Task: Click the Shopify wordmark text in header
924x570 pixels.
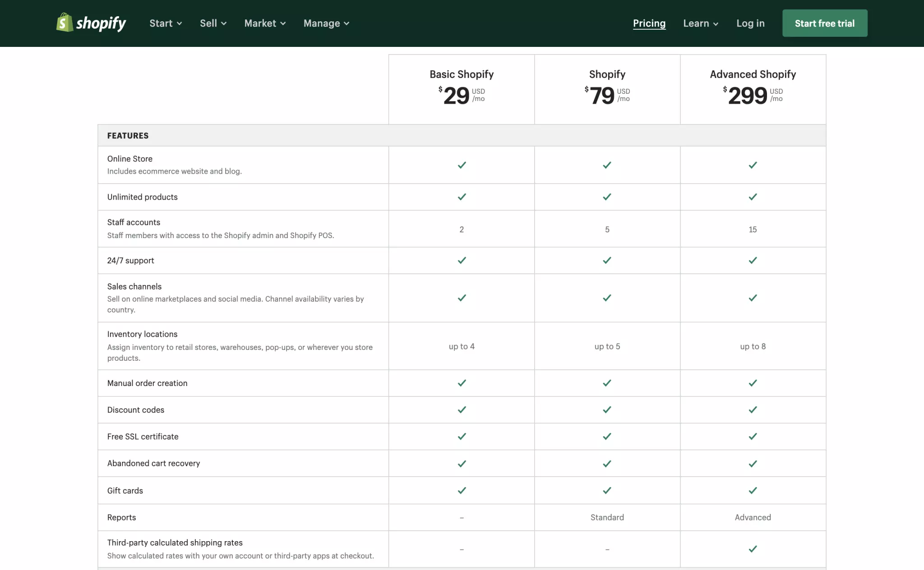Action: click(x=101, y=23)
